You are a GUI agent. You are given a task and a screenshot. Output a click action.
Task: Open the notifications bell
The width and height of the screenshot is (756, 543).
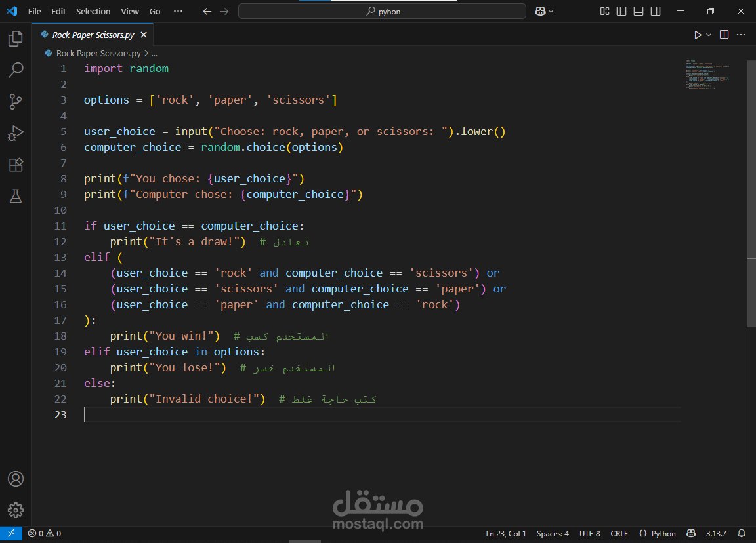point(742,533)
